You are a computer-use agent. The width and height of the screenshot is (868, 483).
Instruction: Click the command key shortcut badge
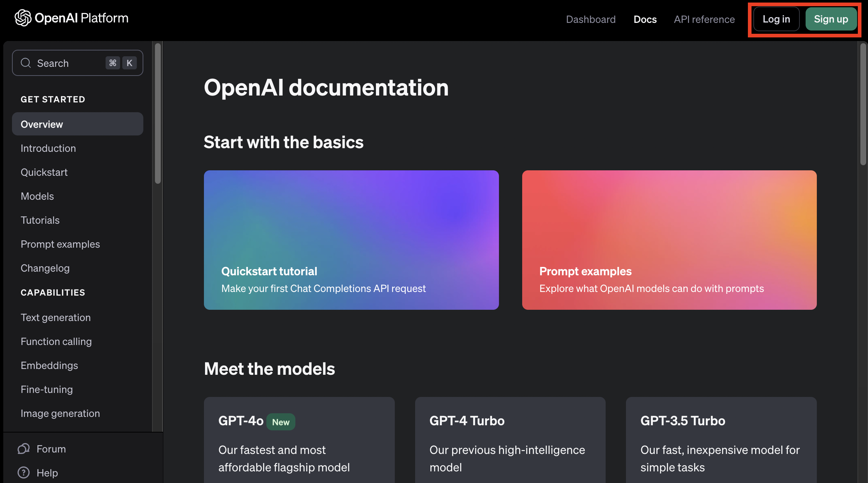tap(112, 63)
